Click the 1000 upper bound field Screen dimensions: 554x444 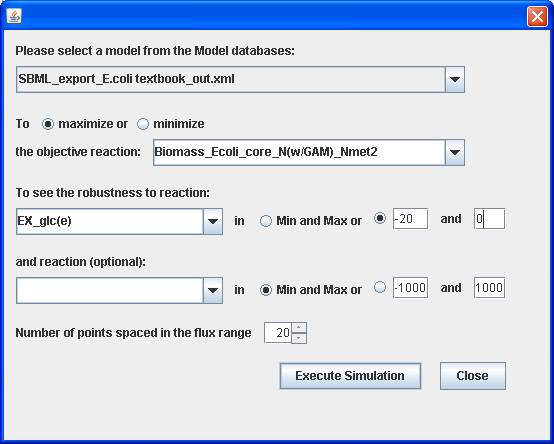click(x=489, y=288)
